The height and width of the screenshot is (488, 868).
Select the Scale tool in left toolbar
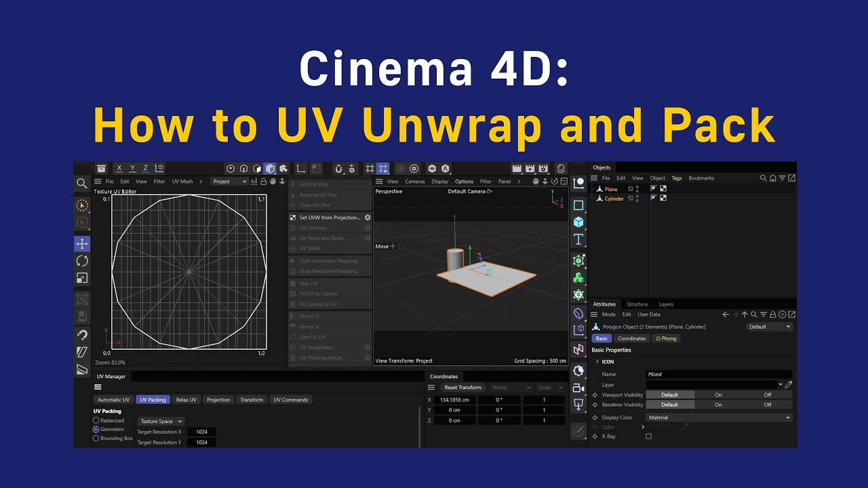pyautogui.click(x=82, y=278)
